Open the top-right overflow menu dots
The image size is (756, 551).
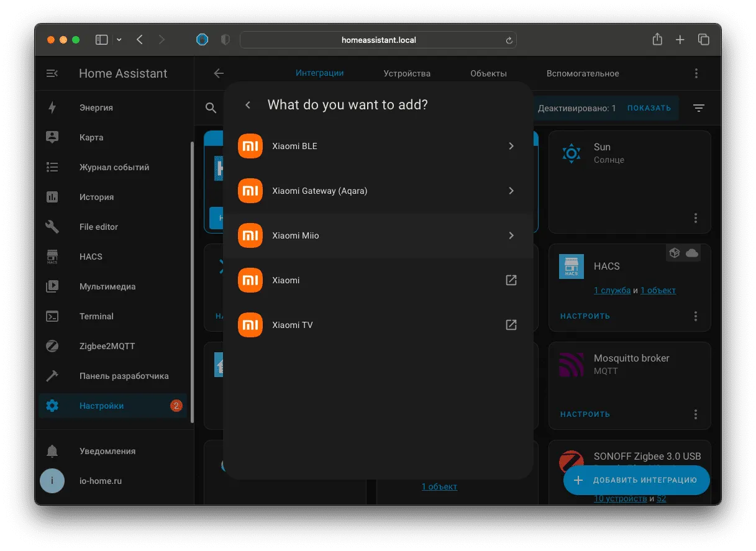[x=696, y=73]
